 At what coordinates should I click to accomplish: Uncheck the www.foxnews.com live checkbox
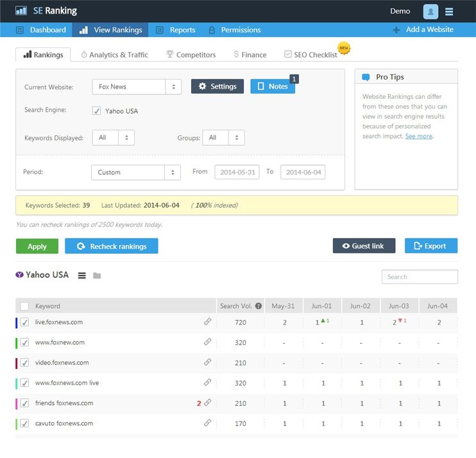coord(24,383)
